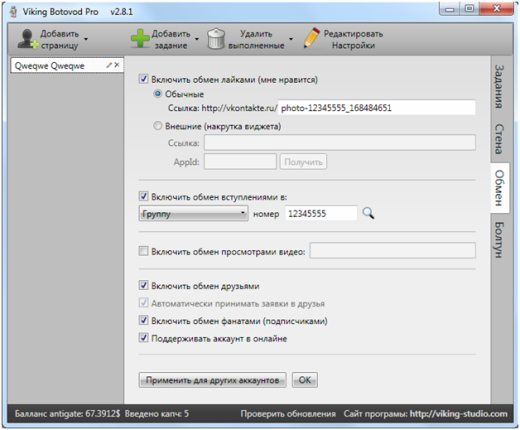Open the Группу dropdown list
The width and height of the screenshot is (520, 430).
193,213
